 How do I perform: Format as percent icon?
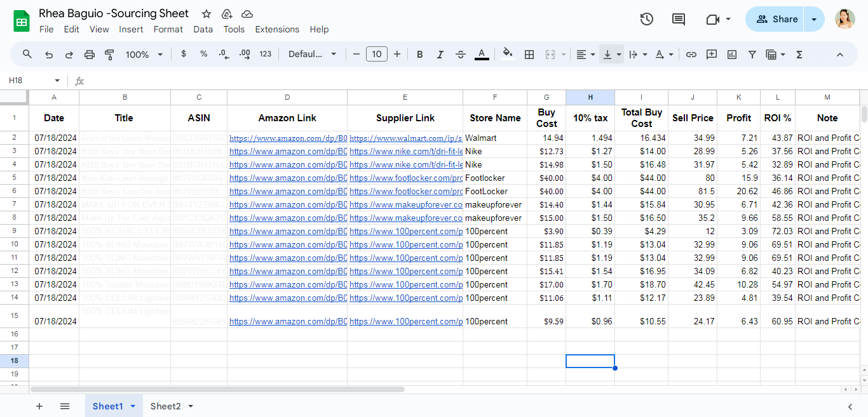coord(203,54)
